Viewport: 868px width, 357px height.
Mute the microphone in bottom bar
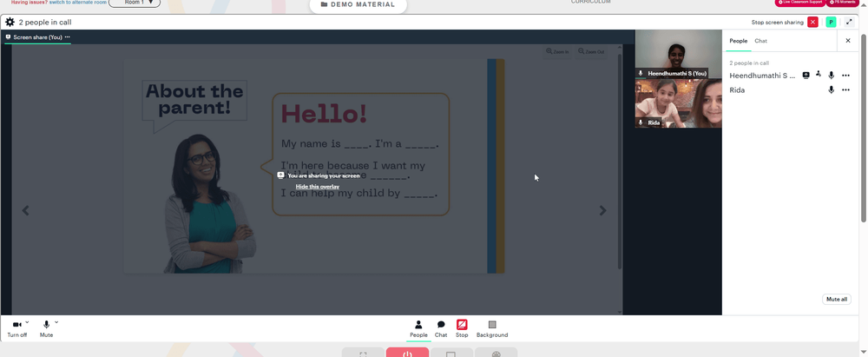point(47,328)
